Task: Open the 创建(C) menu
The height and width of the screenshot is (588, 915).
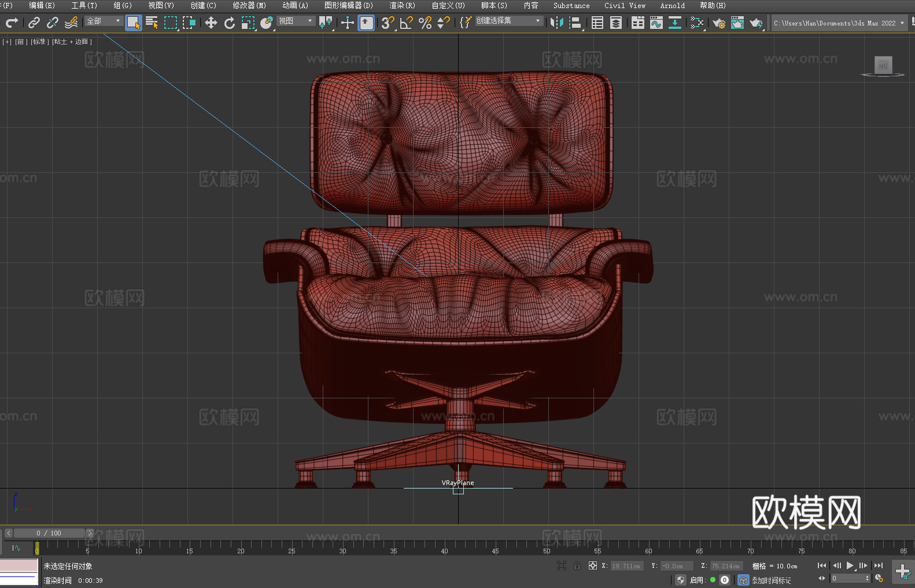Action: [x=204, y=5]
